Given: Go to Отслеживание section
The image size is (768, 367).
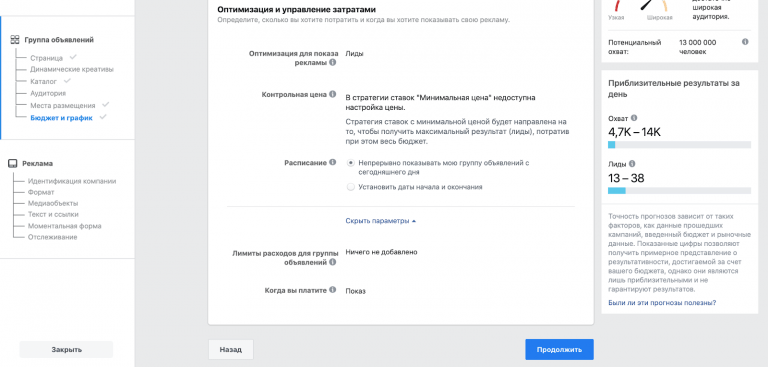Looking at the screenshot, I should pos(52,237).
